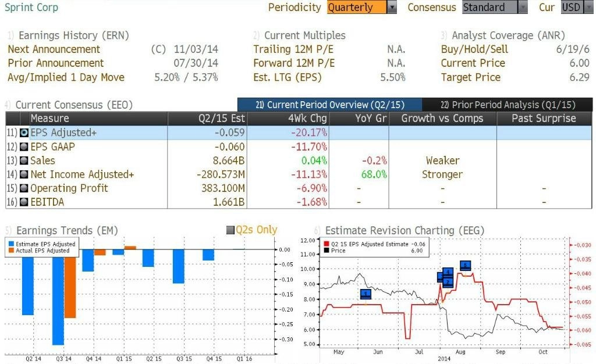
Task: Click Current Price value 6.00
Action: click(579, 63)
